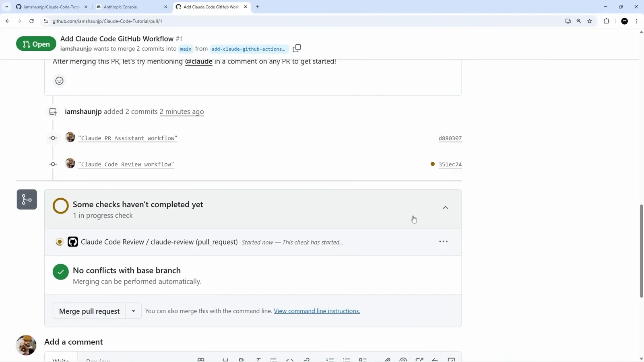Image resolution: width=644 pixels, height=362 pixels.
Task: Open "Claude PR Assistant workflow" commit message
Action: tap(128, 138)
